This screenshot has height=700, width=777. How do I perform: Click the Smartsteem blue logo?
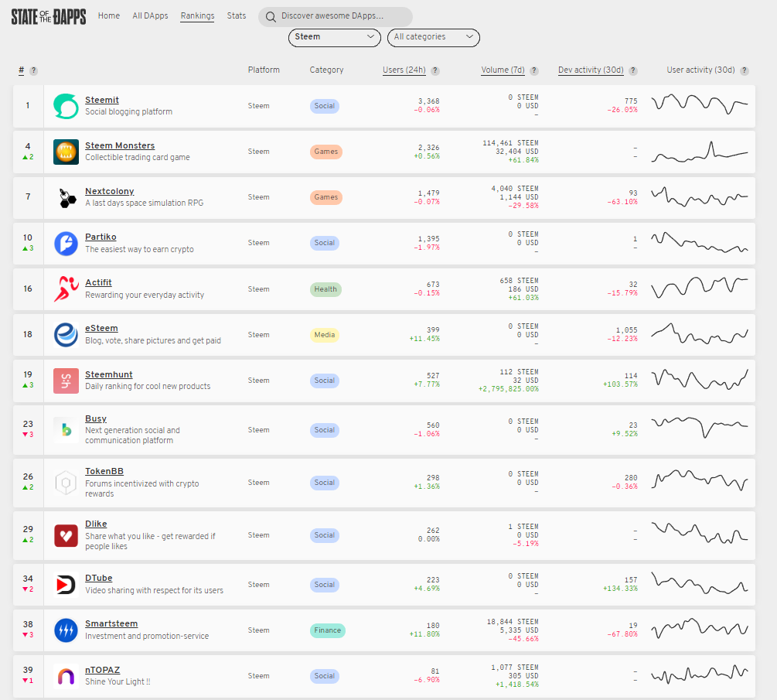tap(66, 630)
